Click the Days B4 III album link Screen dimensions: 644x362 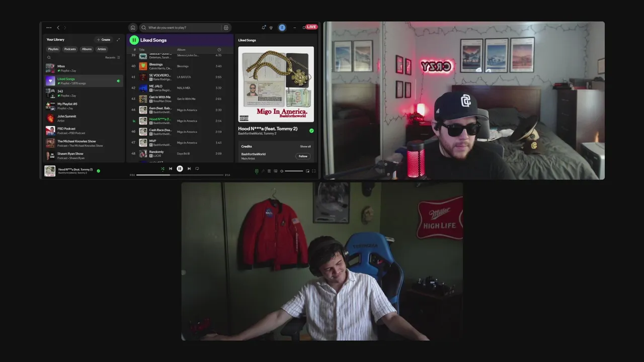(184, 153)
